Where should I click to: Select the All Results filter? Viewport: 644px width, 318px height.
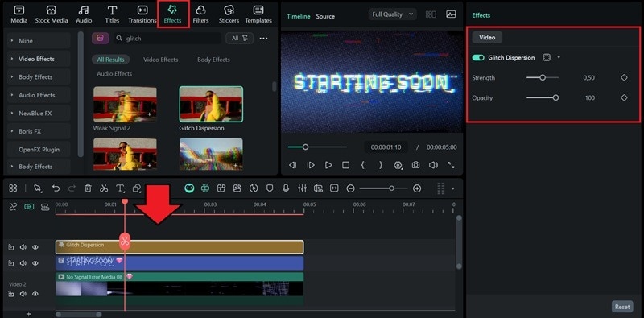pyautogui.click(x=110, y=60)
